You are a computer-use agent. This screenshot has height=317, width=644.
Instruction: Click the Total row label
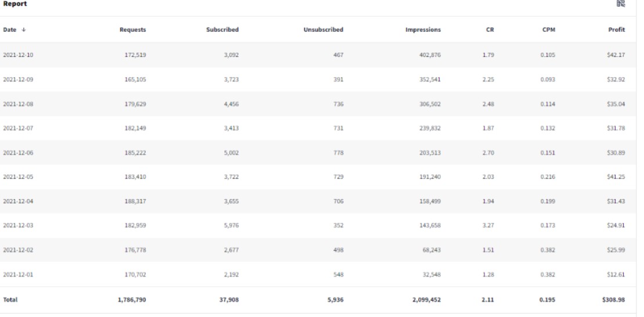coord(10,300)
